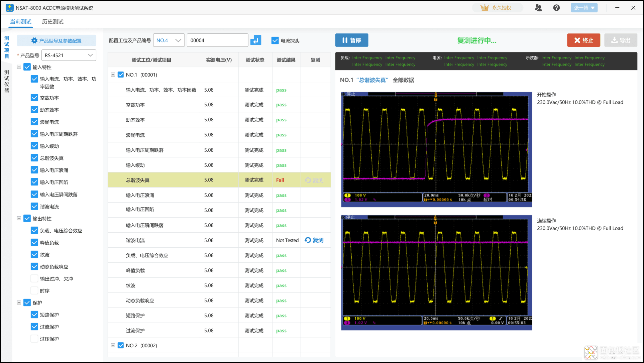644x363 pixels.
Task: Switch to 当前测试 tab
Action: (x=21, y=22)
